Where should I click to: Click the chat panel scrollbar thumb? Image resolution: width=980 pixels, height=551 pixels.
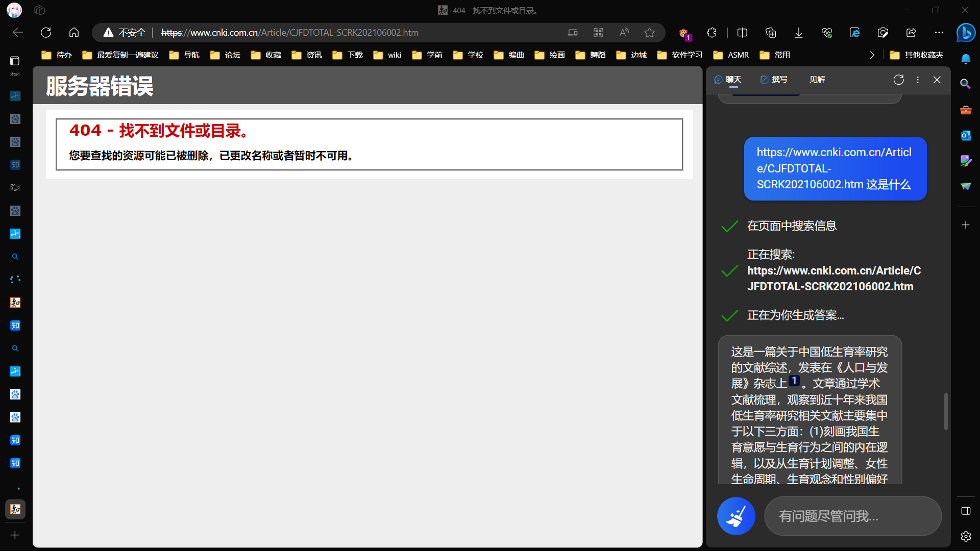coord(946,411)
